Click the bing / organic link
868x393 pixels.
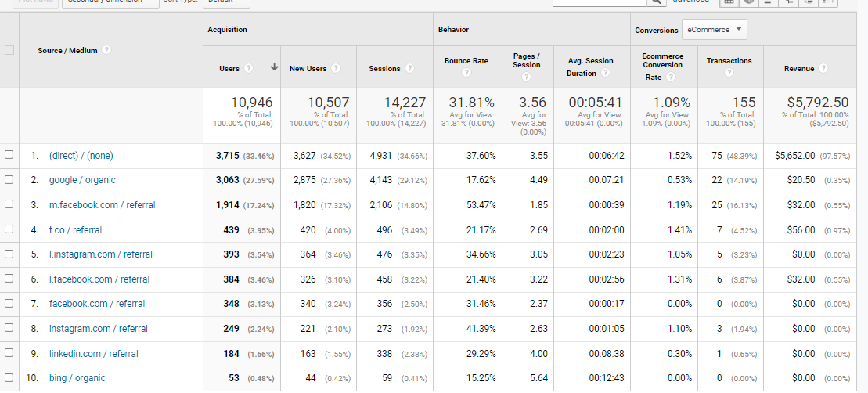pyautogui.click(x=77, y=377)
